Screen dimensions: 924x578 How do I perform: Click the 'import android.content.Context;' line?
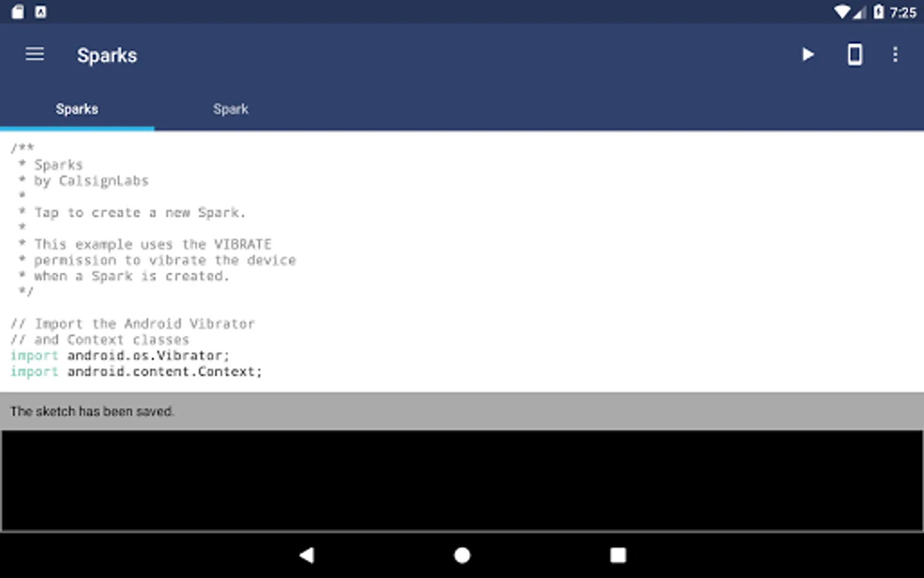136,372
